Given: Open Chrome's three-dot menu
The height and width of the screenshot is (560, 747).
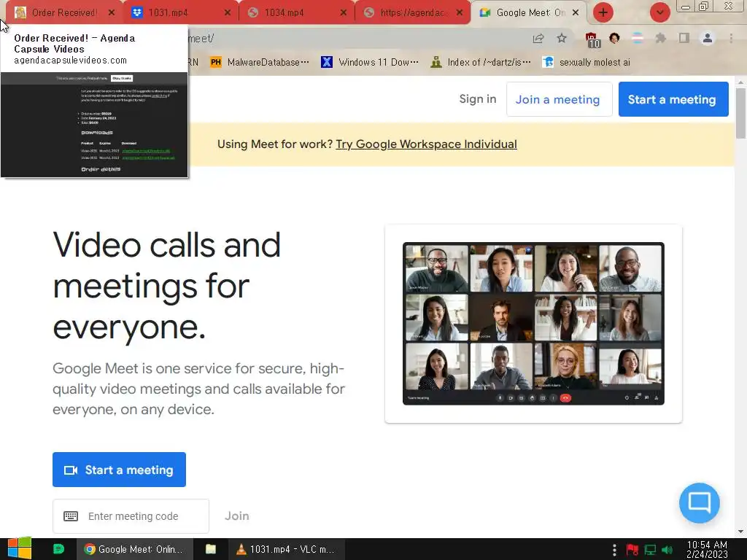Looking at the screenshot, I should [731, 38].
